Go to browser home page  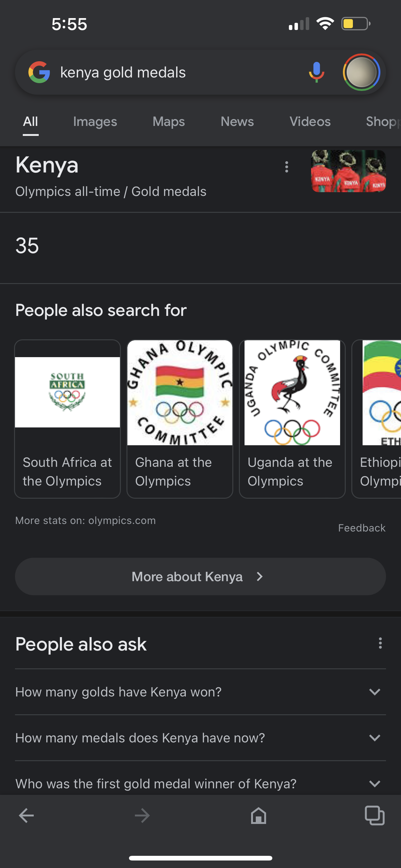pyautogui.click(x=258, y=816)
